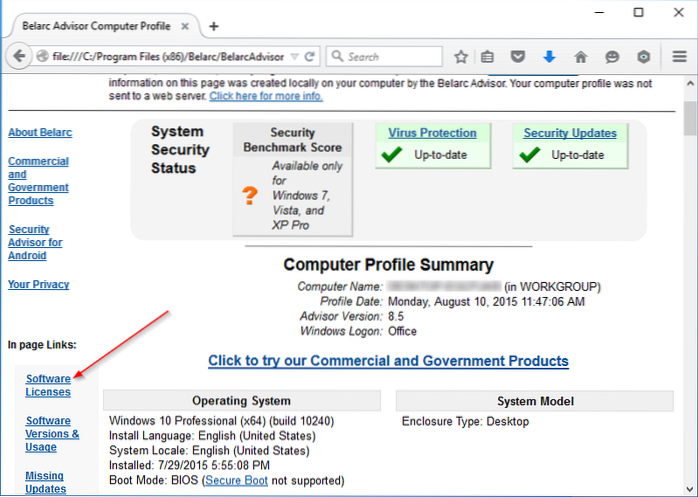Expand the address bar history dropdown
Screen dimensions: 698x497
click(292, 57)
